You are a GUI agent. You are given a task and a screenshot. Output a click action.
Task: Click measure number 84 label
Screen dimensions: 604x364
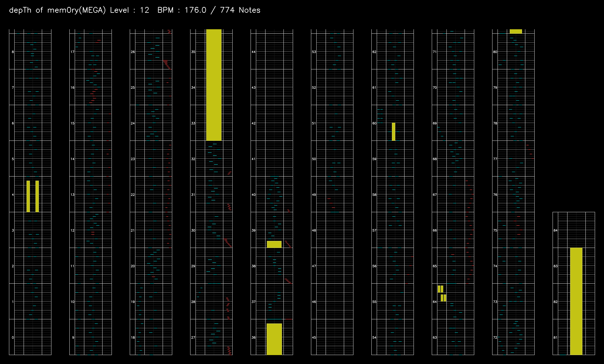(x=556, y=230)
